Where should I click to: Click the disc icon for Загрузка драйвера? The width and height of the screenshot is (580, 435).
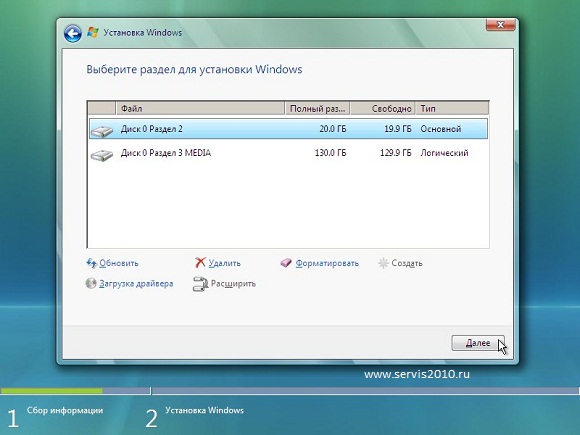click(91, 283)
